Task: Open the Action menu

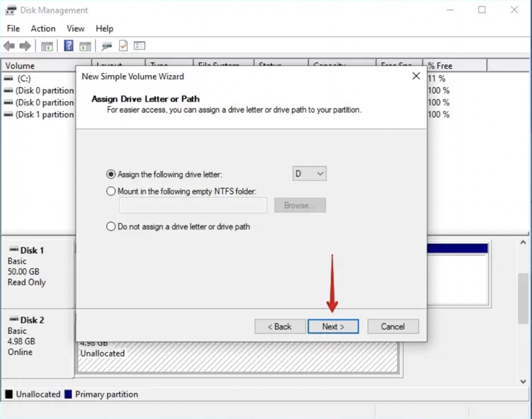Action: [x=43, y=29]
